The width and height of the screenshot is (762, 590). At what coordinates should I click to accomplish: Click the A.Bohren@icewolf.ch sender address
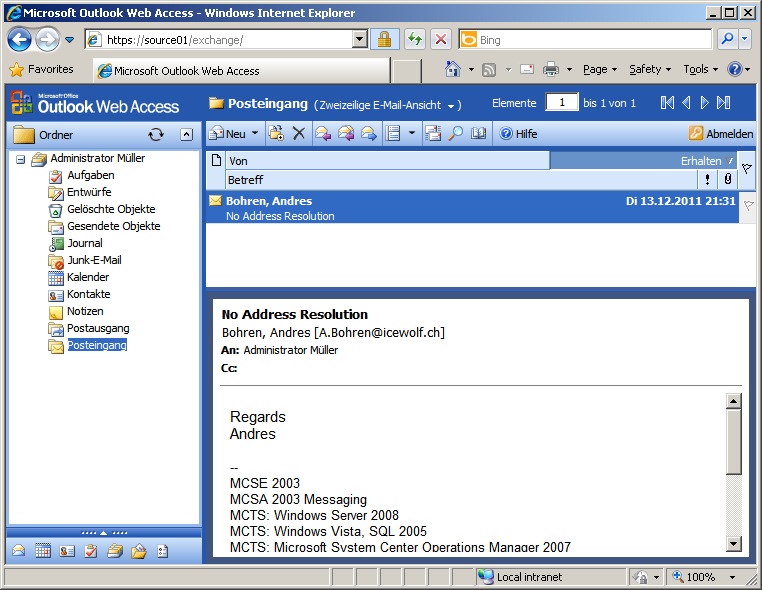pyautogui.click(x=380, y=332)
